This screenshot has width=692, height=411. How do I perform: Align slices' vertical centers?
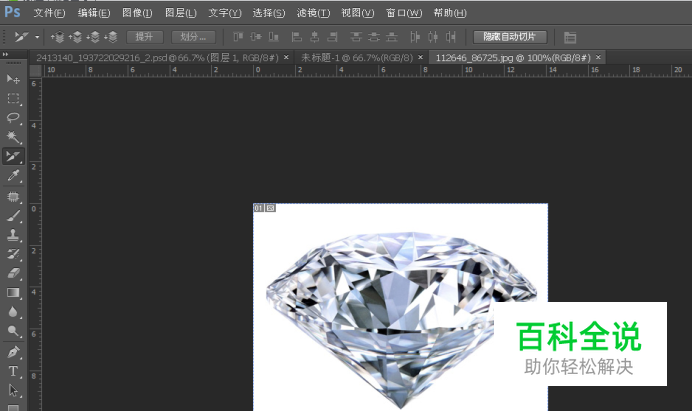point(256,37)
